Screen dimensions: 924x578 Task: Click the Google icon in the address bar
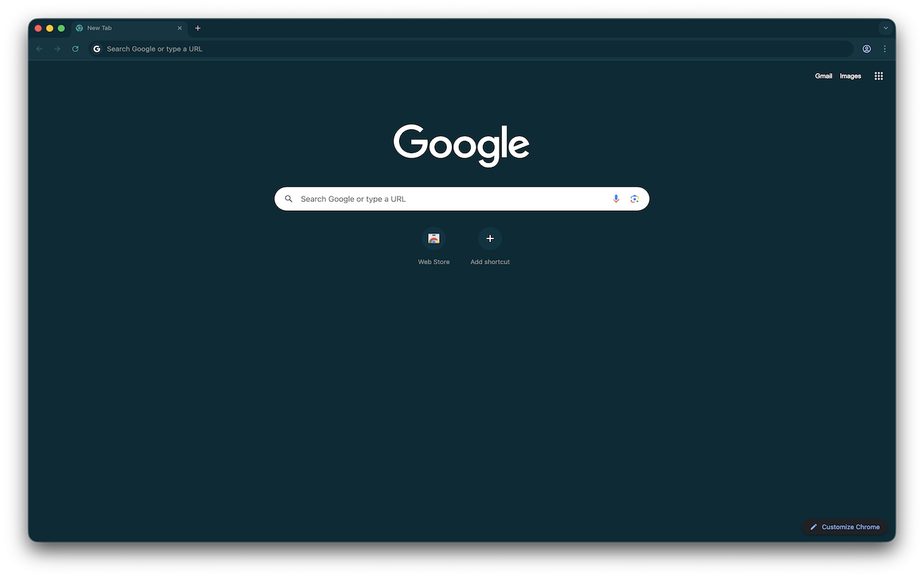[x=97, y=49]
